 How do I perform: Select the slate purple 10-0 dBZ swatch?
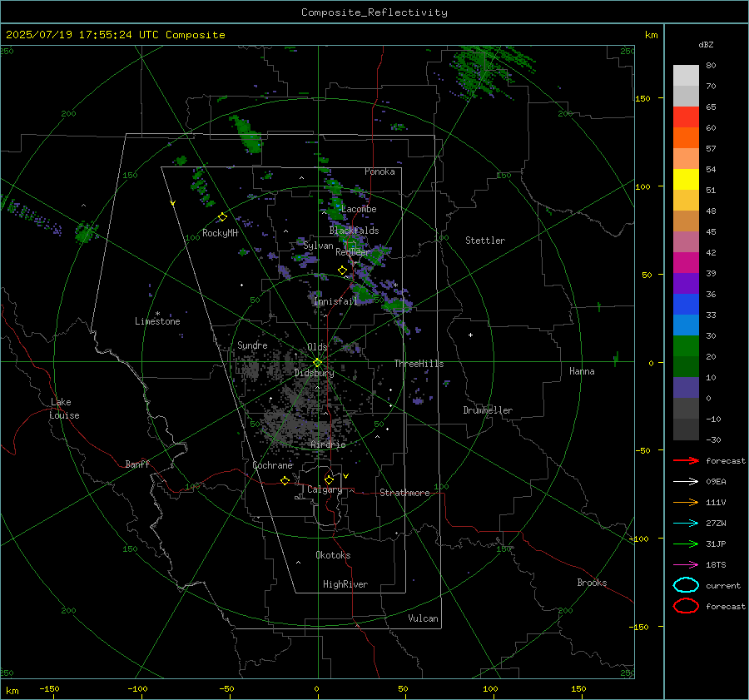686,388
